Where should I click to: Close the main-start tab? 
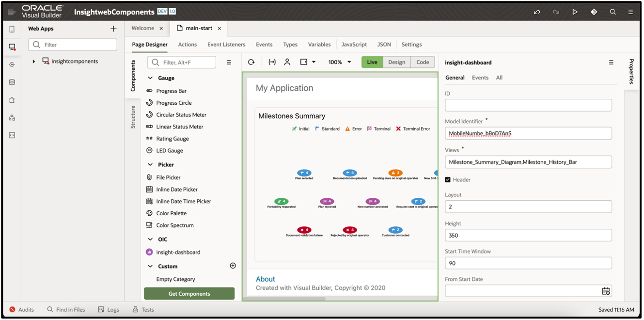(219, 29)
